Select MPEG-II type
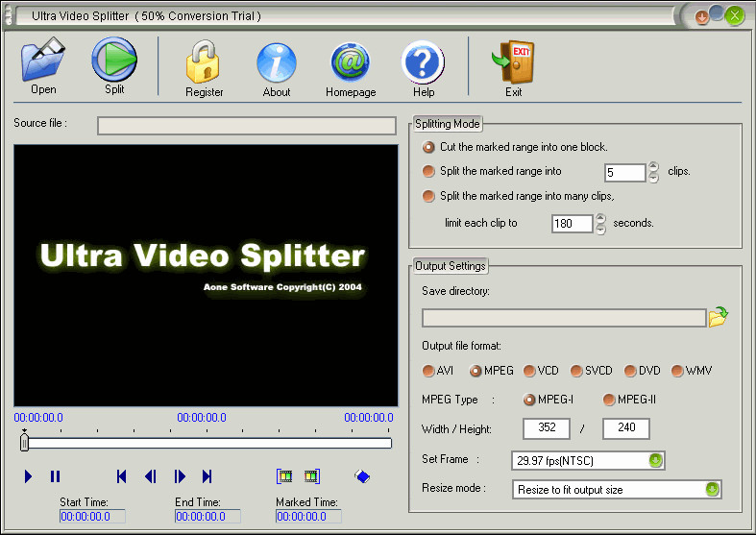 [609, 400]
